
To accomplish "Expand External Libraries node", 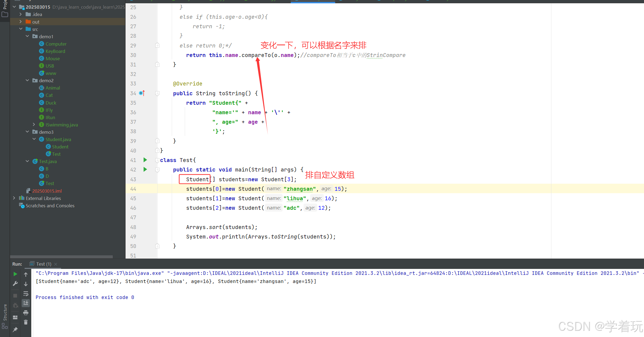I will (x=14, y=198).
